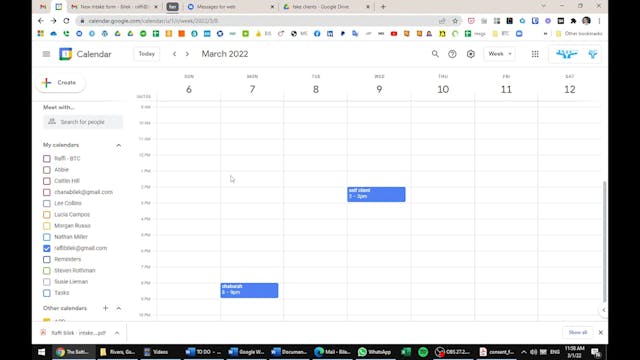Show hidden system tray icons

[524, 352]
